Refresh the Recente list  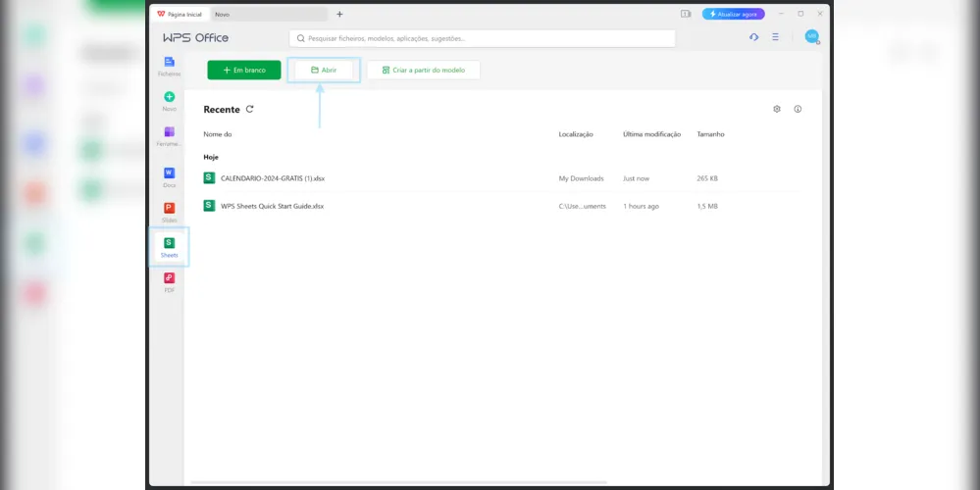pos(250,109)
